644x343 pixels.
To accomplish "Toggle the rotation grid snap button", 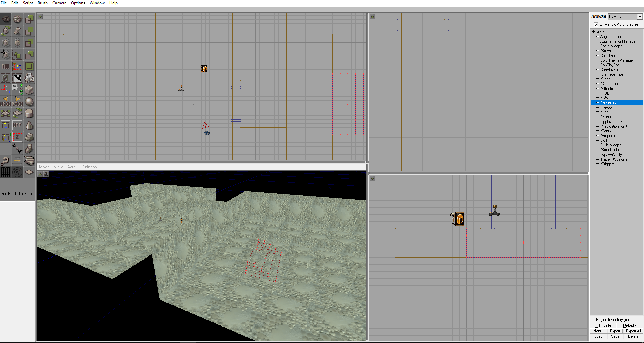I will [17, 172].
